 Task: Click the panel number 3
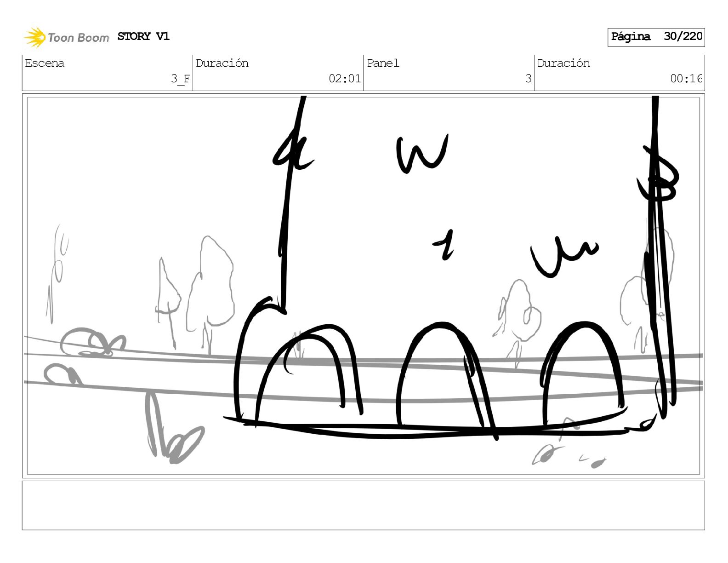coord(529,79)
